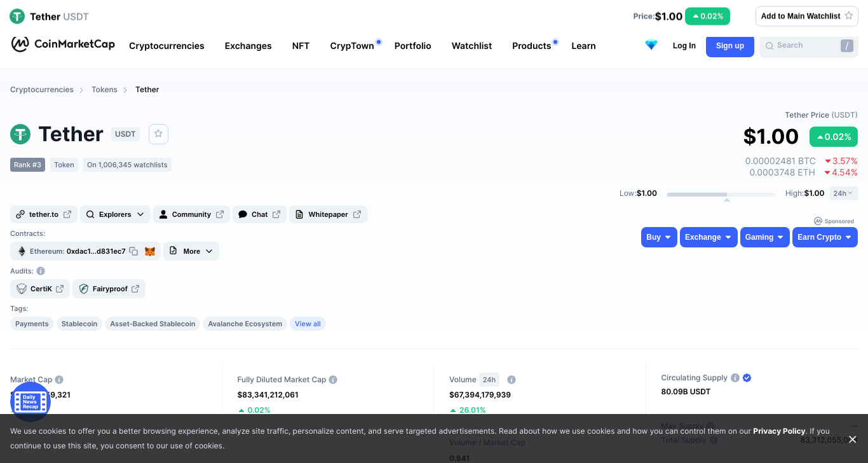Viewport: 868px width, 463px height.
Task: Open the Earn Crypto dropdown
Action: pos(825,237)
